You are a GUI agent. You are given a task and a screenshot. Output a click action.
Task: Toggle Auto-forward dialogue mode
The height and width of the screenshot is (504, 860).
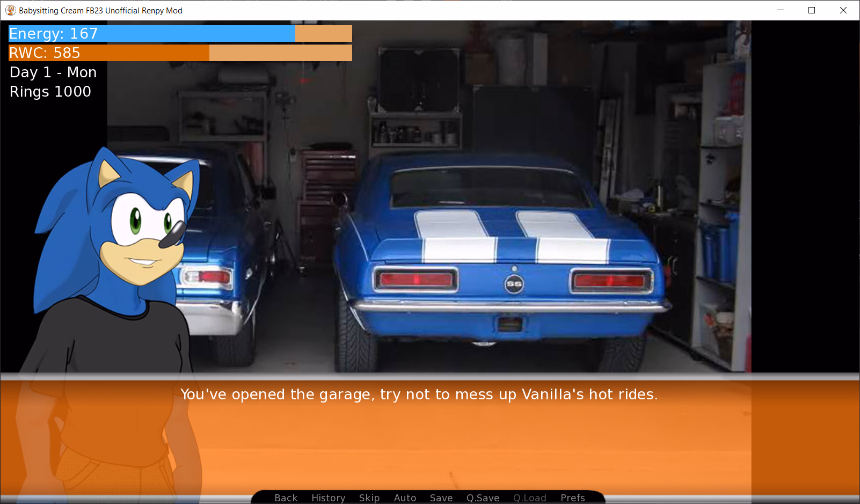click(x=405, y=498)
